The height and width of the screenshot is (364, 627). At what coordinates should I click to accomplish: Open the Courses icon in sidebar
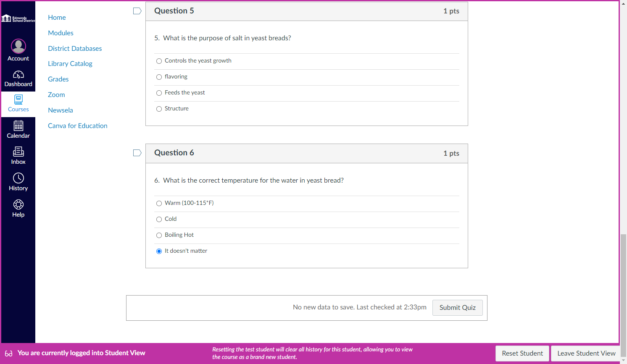tap(18, 100)
